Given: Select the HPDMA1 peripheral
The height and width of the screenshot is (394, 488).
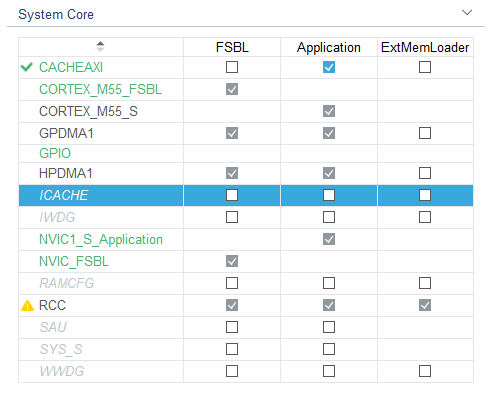Looking at the screenshot, I should [x=65, y=173].
